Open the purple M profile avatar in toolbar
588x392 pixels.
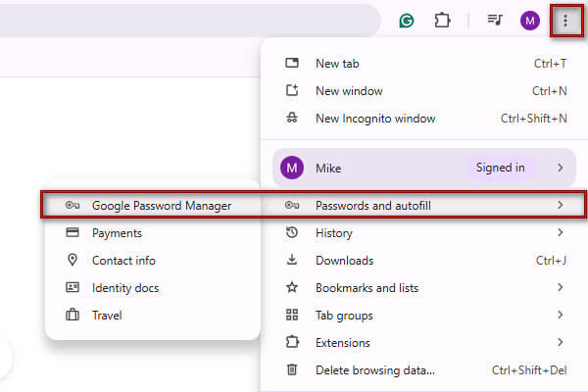click(x=530, y=21)
